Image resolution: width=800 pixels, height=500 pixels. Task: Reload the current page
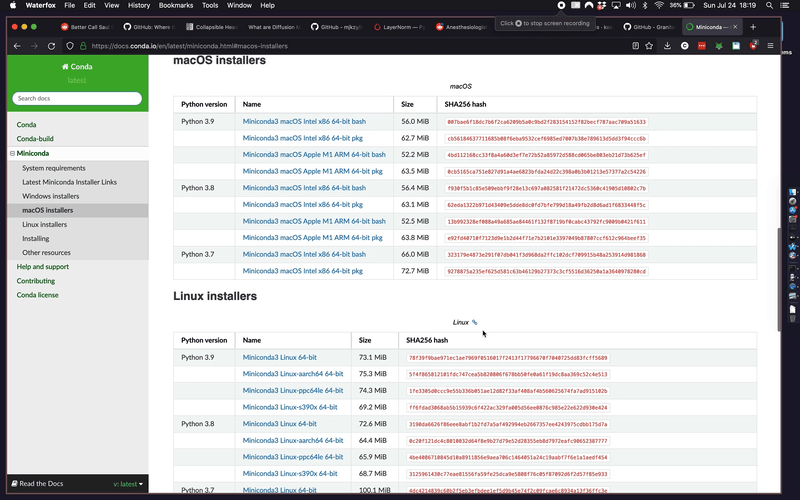click(x=52, y=46)
